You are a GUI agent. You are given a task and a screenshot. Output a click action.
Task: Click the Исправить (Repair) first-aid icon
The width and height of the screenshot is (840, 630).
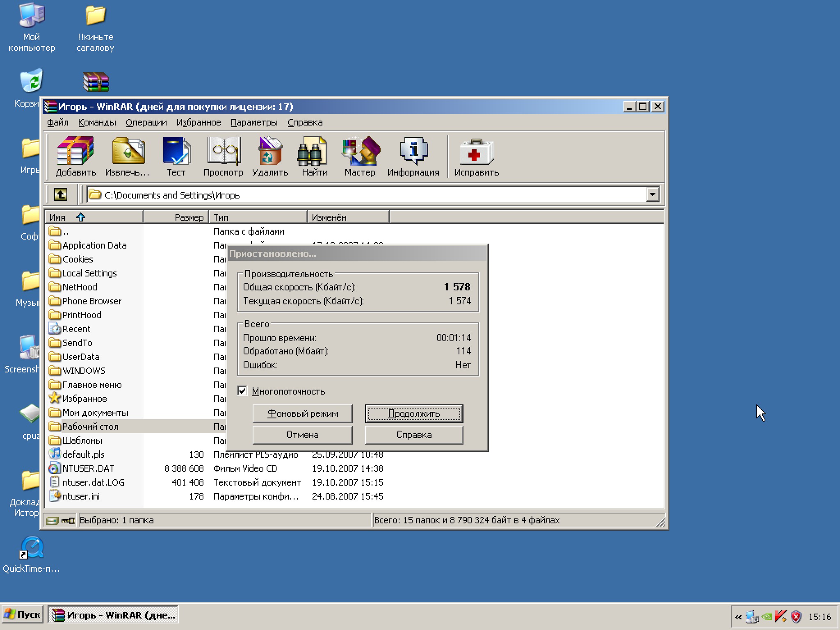[476, 157]
